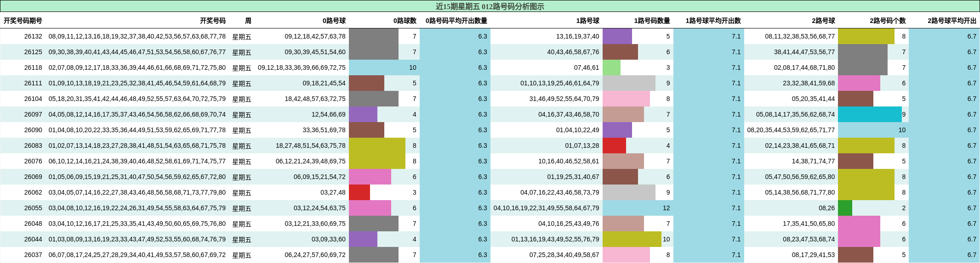The width and height of the screenshot is (980, 263).
Task: Click the olive 1路号码数量 bar in row 26044
Action: coord(632,239)
